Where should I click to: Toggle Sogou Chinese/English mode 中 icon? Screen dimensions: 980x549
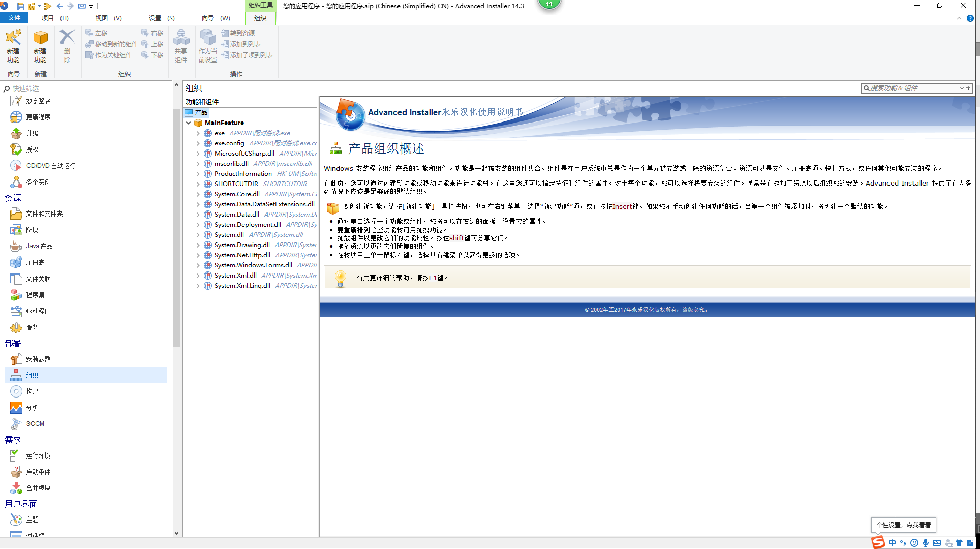point(892,543)
